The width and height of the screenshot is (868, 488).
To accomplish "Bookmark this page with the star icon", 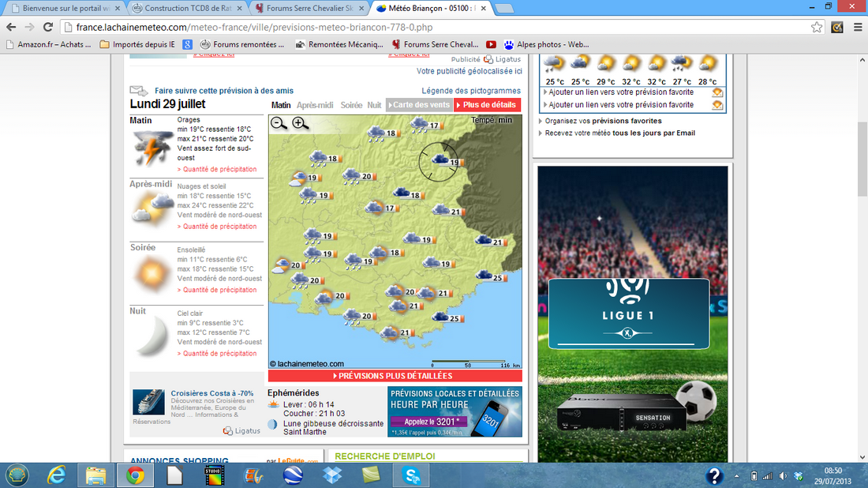I will 817,27.
